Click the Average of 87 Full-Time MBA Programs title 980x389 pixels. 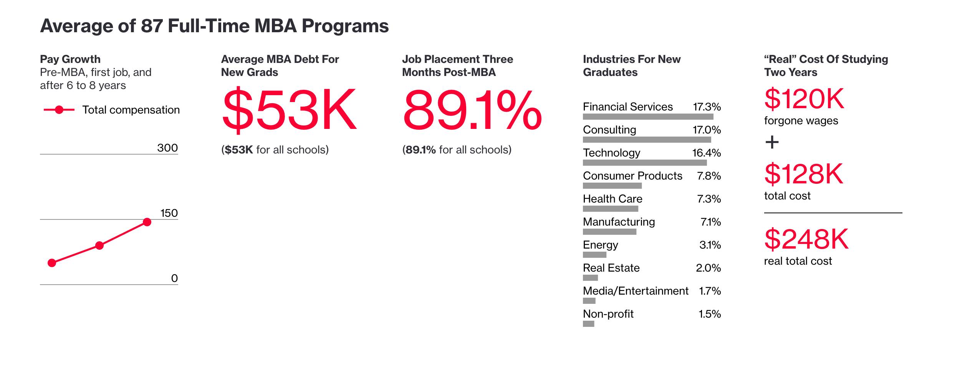[x=214, y=26]
